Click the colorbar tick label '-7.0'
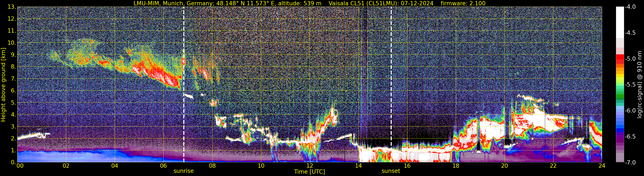 coord(630,163)
